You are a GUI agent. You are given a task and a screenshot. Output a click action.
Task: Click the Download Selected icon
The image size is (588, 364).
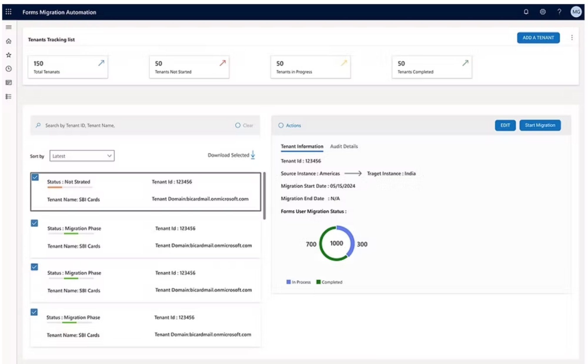coord(253,155)
